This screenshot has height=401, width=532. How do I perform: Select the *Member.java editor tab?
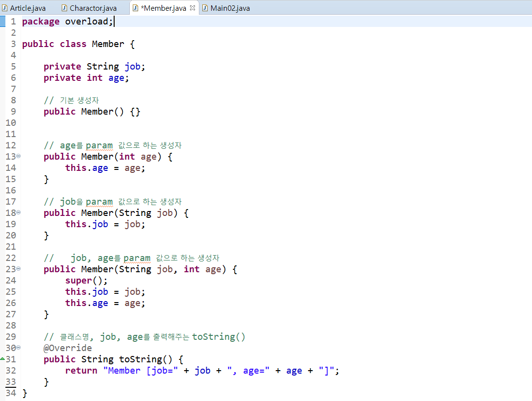pyautogui.click(x=164, y=8)
